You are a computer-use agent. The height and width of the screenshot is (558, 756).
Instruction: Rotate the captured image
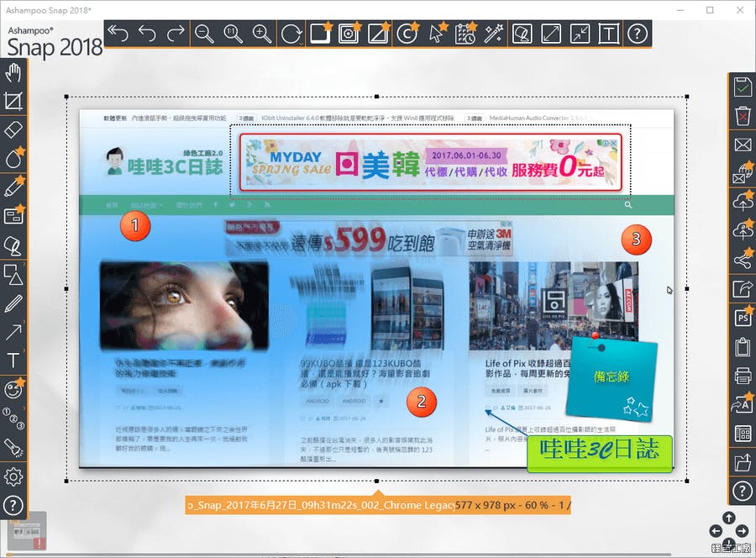click(291, 34)
